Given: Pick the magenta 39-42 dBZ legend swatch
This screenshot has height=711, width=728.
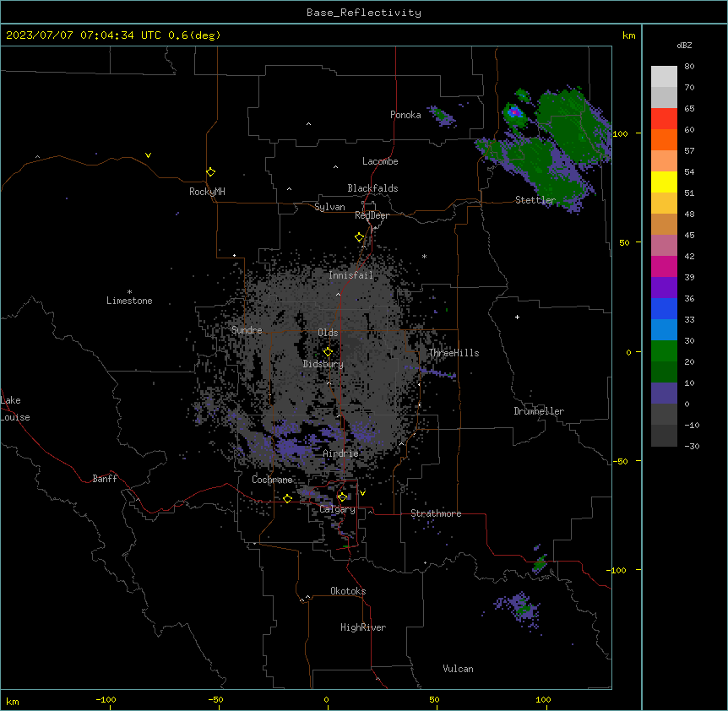Looking at the screenshot, I should [664, 266].
